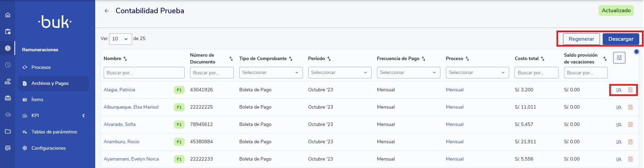Click the back arrow beside Contabilidad Prueba
The image size is (644, 168).
pyautogui.click(x=107, y=11)
